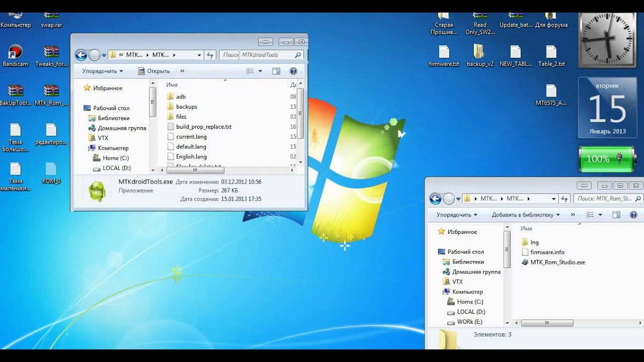
Task: Click Открыть button in MTKdroidTools toolbar
Action: pos(154,71)
